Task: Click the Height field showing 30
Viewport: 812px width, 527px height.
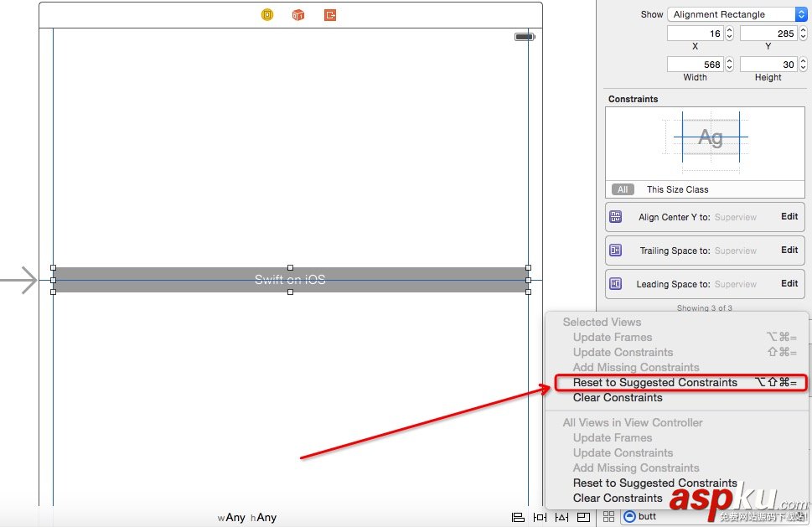Action: click(768, 65)
